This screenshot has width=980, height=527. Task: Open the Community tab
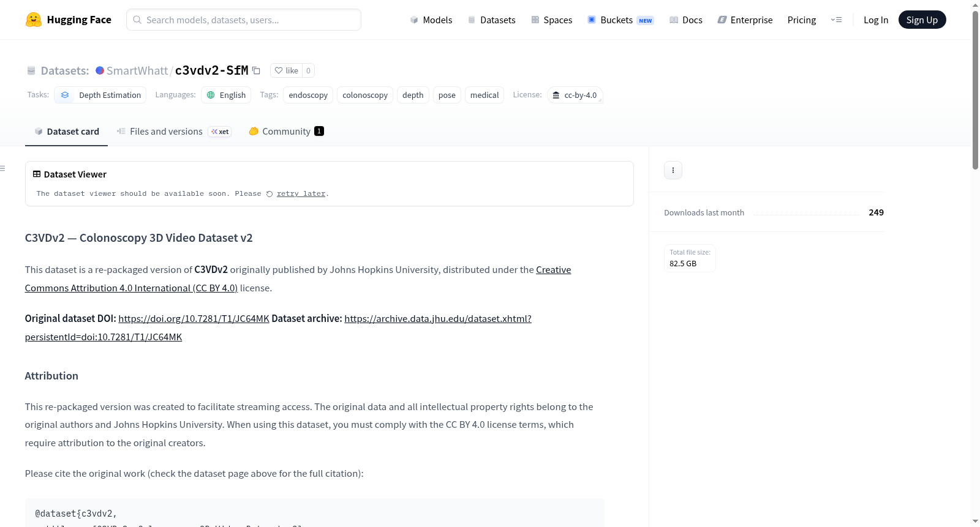[286, 132]
